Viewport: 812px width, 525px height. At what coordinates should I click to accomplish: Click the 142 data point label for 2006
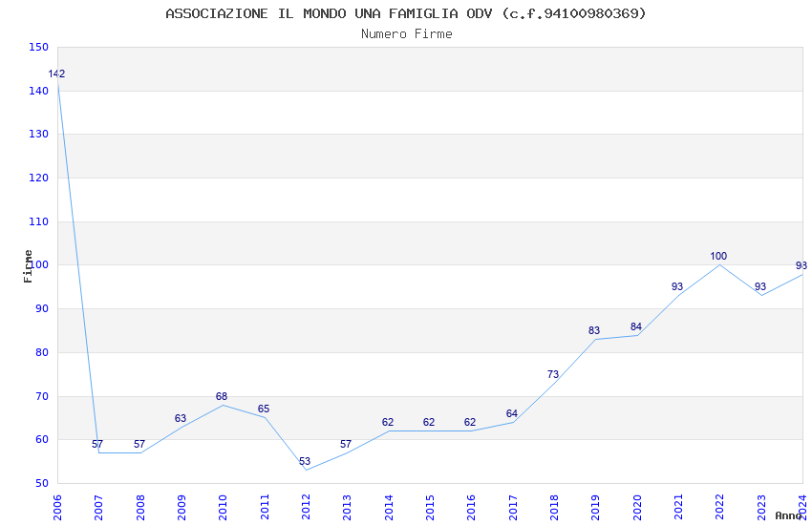(56, 73)
